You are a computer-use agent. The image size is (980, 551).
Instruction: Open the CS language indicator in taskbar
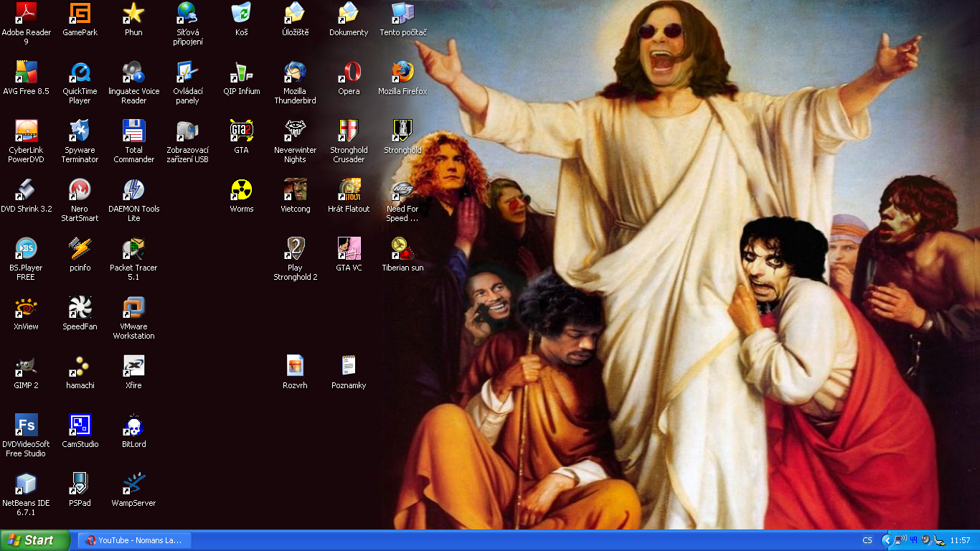pyautogui.click(x=867, y=540)
